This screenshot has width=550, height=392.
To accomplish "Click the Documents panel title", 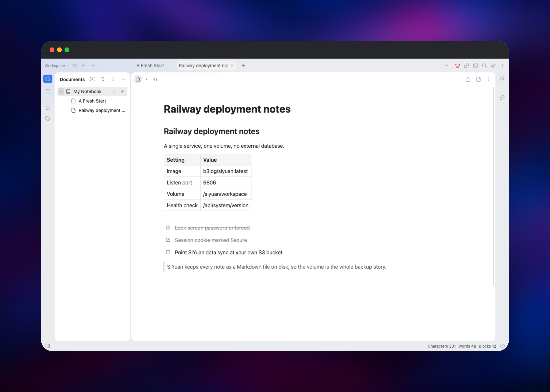I will (72, 79).
